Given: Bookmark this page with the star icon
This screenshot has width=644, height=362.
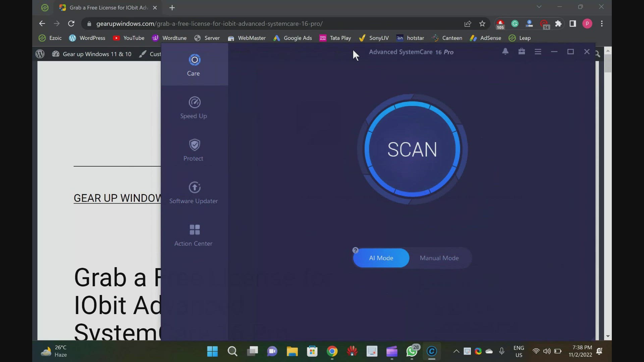Looking at the screenshot, I should [x=482, y=24].
